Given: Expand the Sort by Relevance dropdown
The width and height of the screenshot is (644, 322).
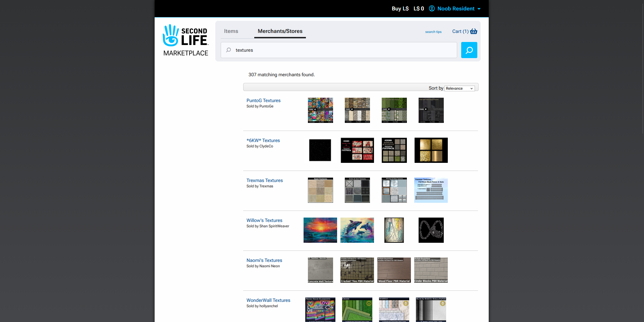Looking at the screenshot, I should point(460,88).
